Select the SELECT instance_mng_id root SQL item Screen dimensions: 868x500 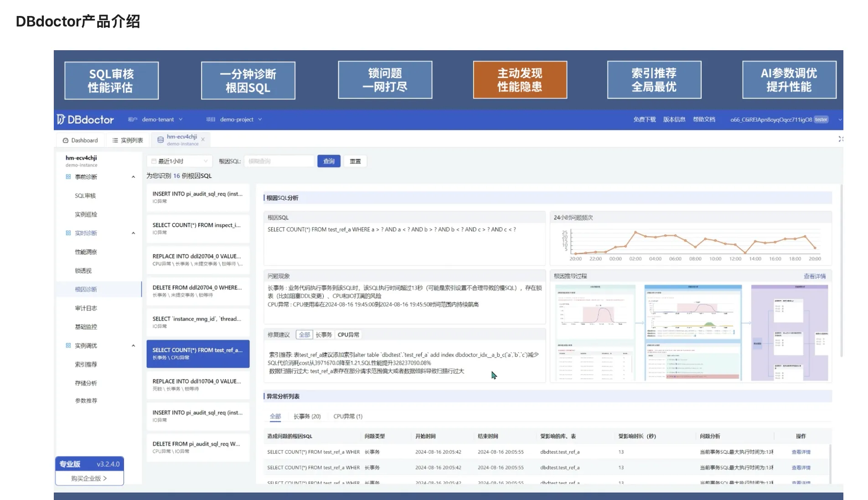pos(198,322)
